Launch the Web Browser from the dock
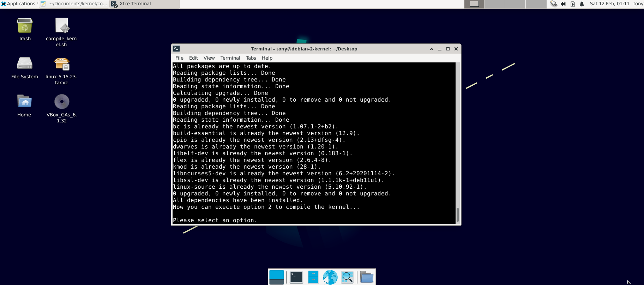 (x=330, y=277)
